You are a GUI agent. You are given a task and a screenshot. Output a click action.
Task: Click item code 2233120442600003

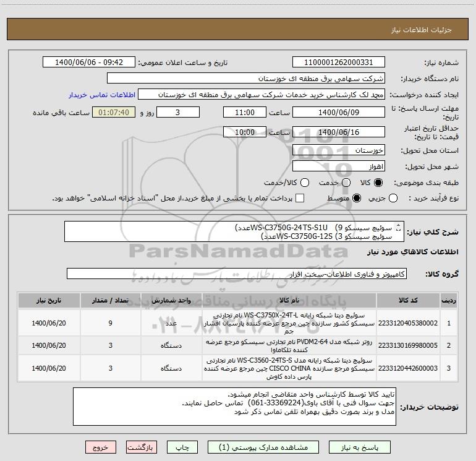[x=408, y=368]
